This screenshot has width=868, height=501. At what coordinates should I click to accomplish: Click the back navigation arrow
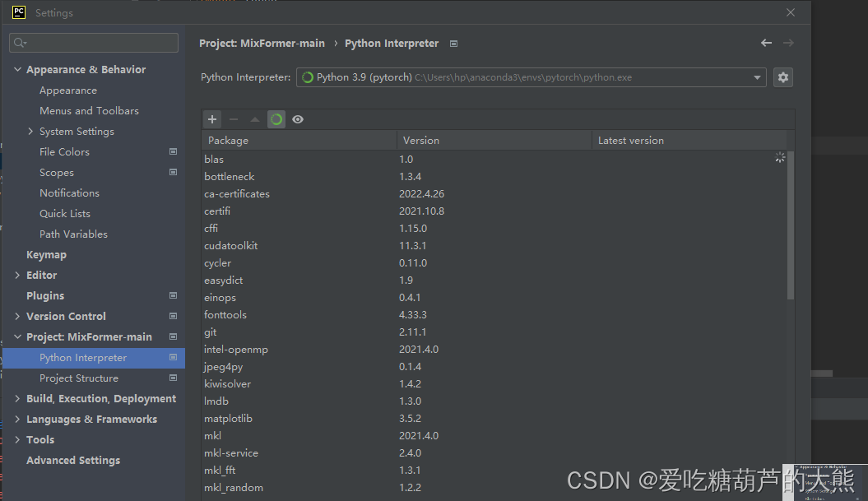[766, 43]
